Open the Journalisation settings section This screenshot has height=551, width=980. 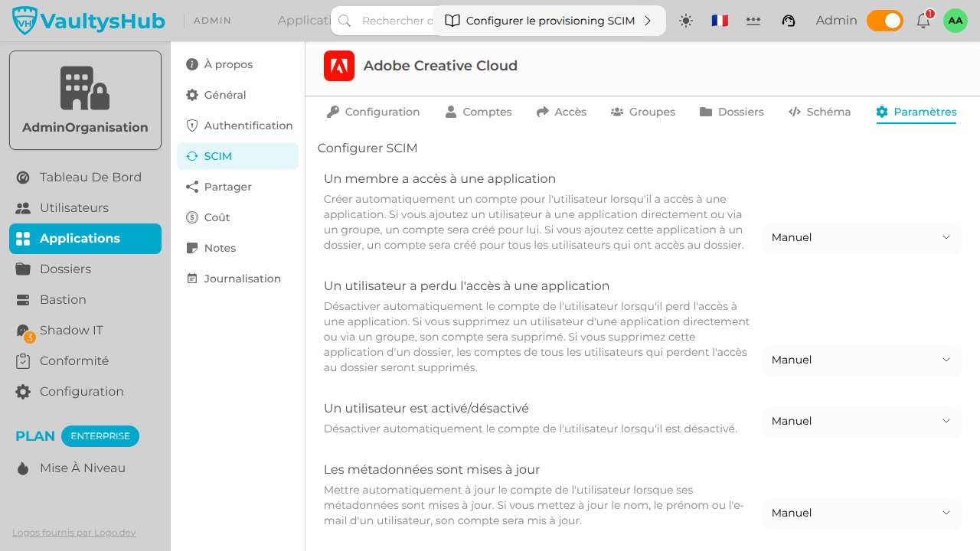point(237,279)
